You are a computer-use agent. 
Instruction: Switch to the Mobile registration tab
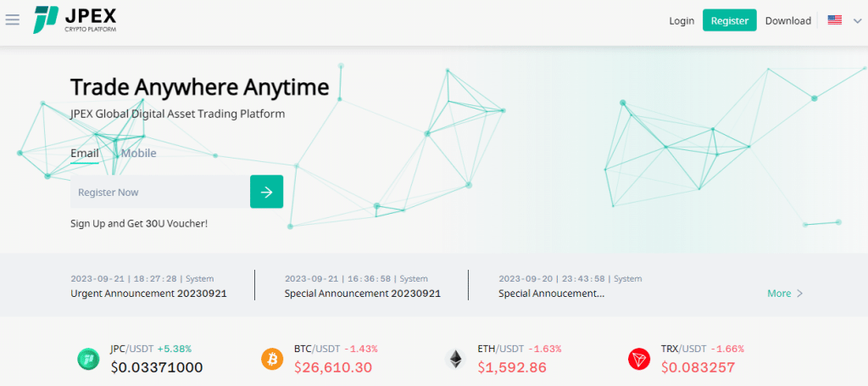click(139, 154)
